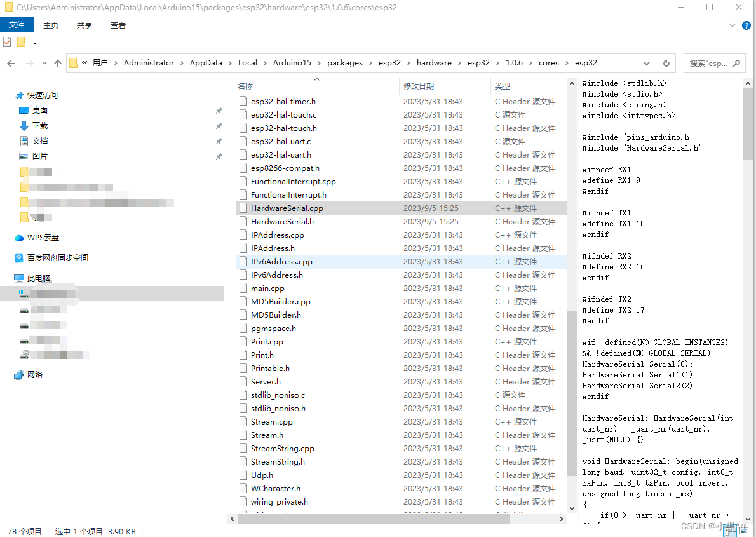Image resolution: width=756 pixels, height=537 pixels.
Task: Click the file icon of Print.cpp
Action: 243,342
